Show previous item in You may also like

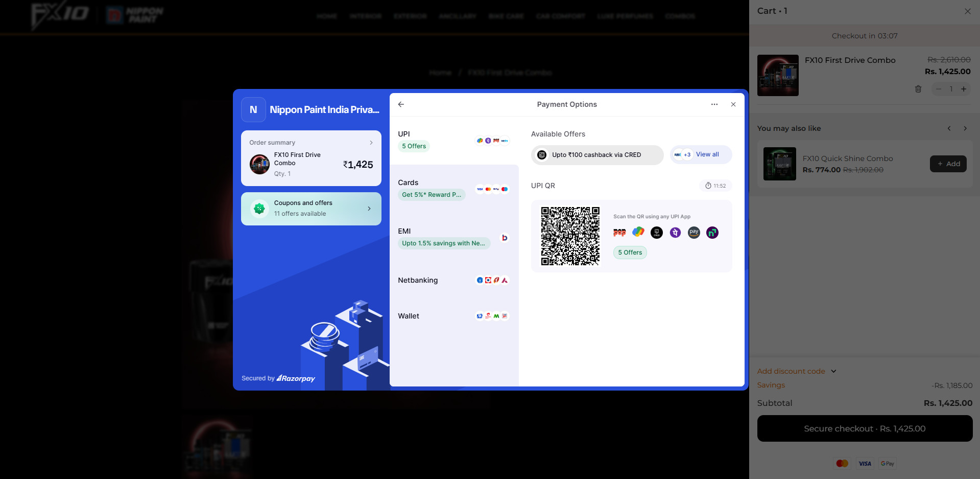[949, 128]
